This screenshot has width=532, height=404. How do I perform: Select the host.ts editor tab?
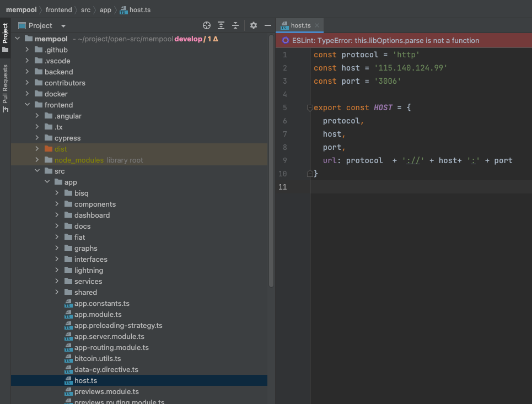[x=300, y=25]
